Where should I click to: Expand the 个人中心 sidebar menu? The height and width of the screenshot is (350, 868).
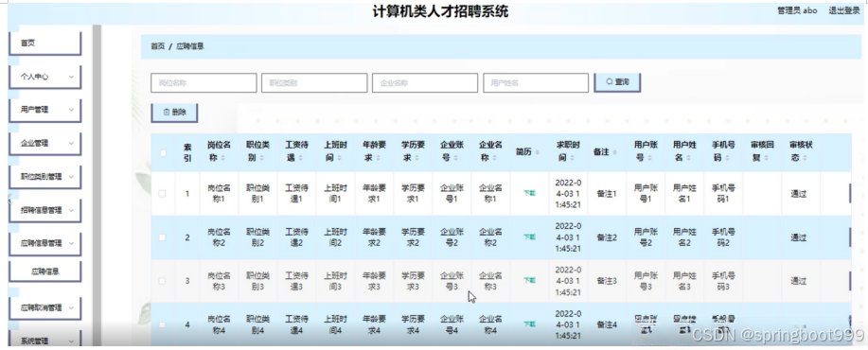pyautogui.click(x=45, y=77)
